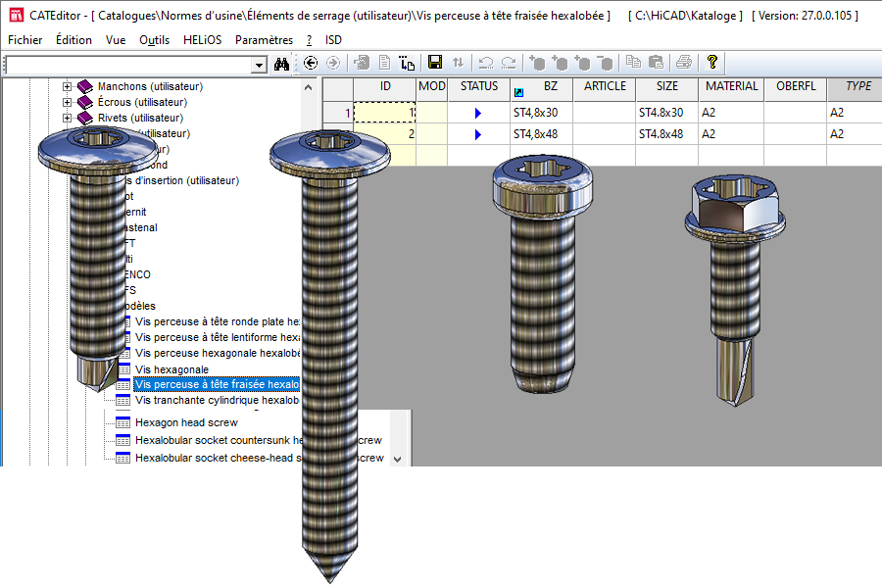This screenshot has height=588, width=882.
Task: Click the ST4,8x48 cell in BZ column
Action: [x=535, y=134]
